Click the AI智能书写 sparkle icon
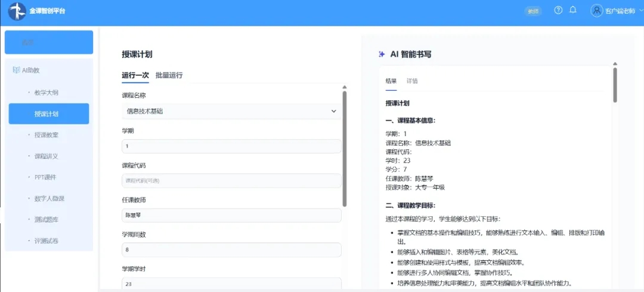Image resolution: width=644 pixels, height=292 pixels. pos(382,54)
